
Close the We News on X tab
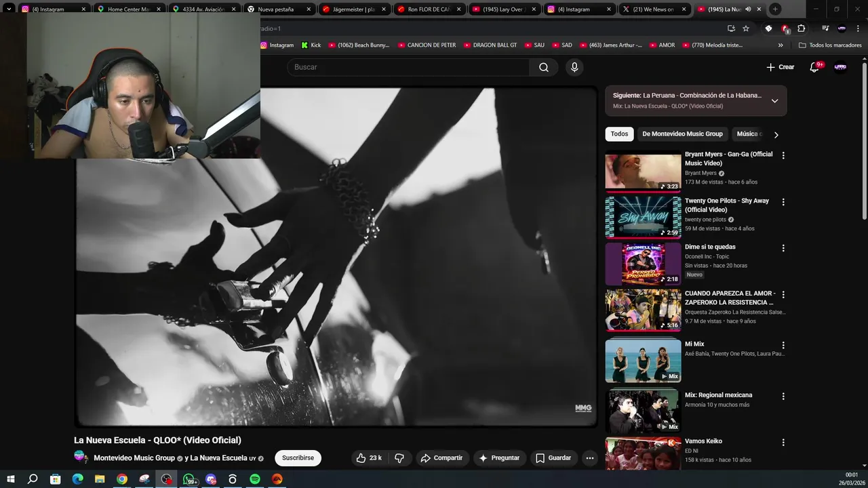(x=684, y=9)
